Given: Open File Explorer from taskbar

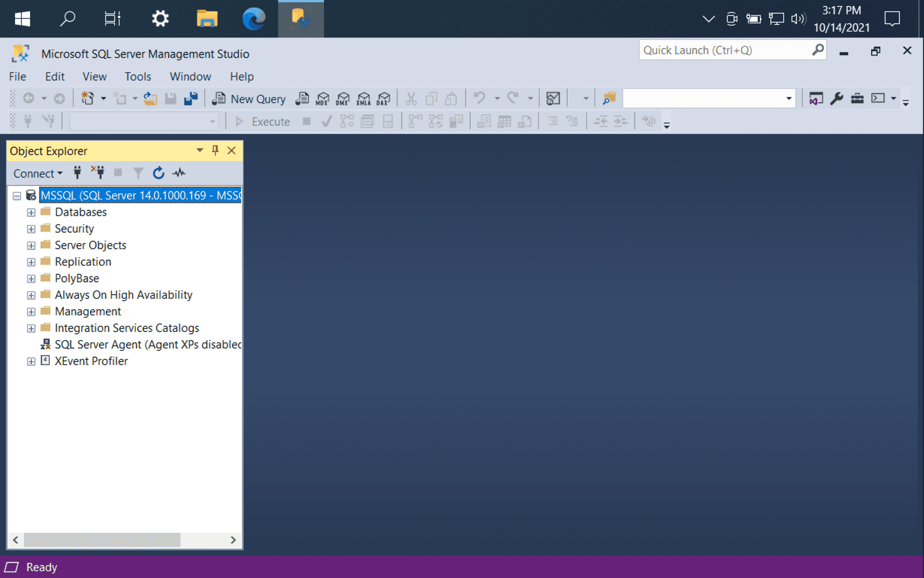Looking at the screenshot, I should 207,19.
